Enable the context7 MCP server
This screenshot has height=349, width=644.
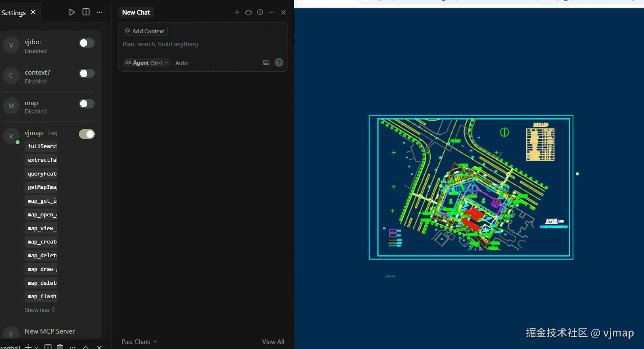coord(86,73)
